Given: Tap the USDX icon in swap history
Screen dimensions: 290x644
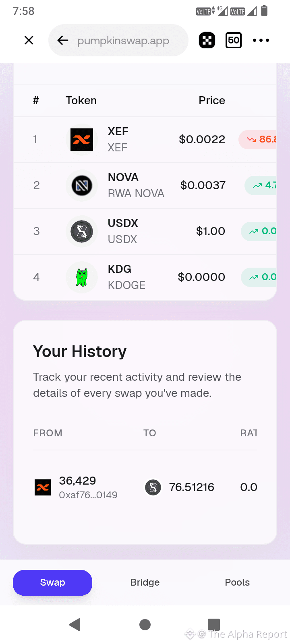Looking at the screenshot, I should (153, 487).
